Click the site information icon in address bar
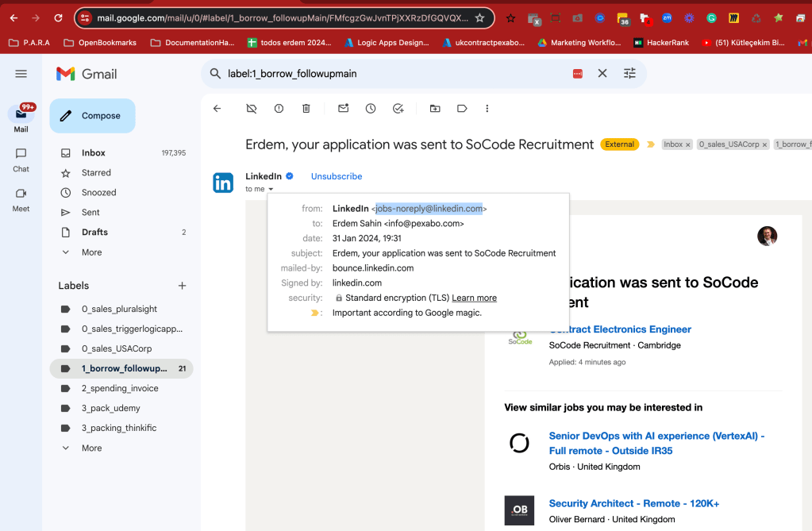 pos(85,18)
